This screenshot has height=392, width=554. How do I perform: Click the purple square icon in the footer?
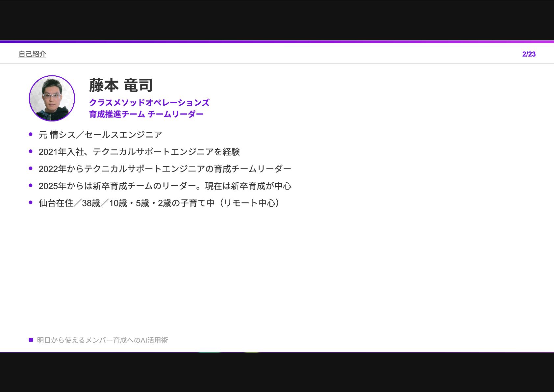coord(31,340)
